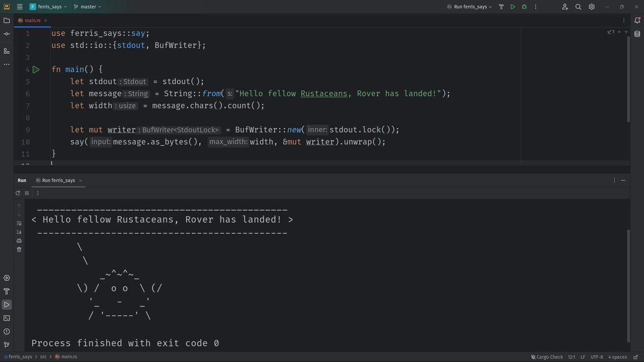Toggle scroll to end in Run console
Viewport: 644px width, 362px height.
coord(19,232)
